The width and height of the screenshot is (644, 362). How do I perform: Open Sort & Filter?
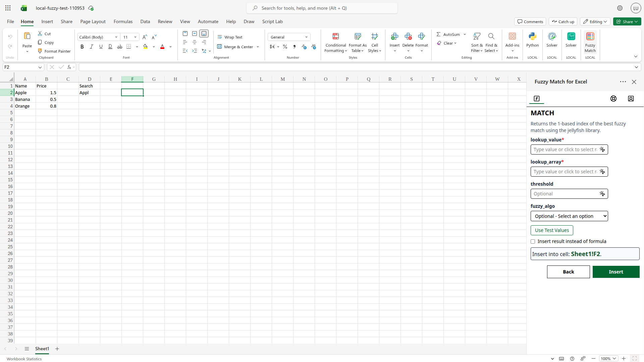(x=477, y=42)
